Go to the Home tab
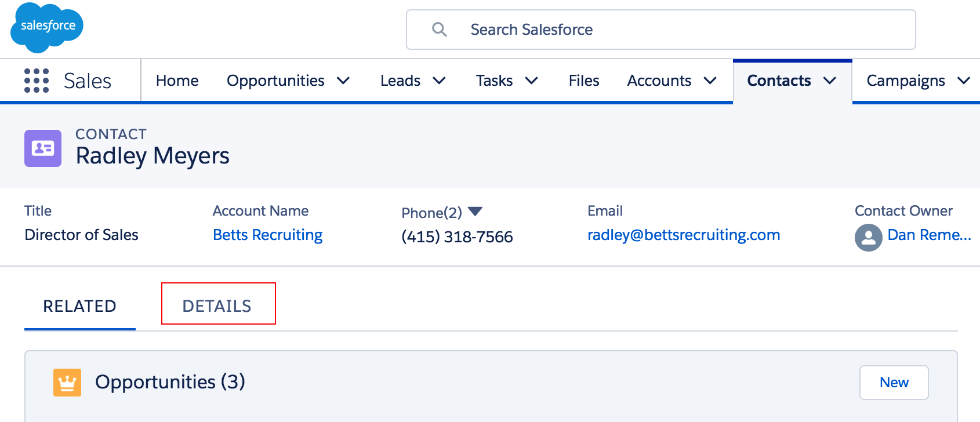980x422 pixels. tap(177, 81)
